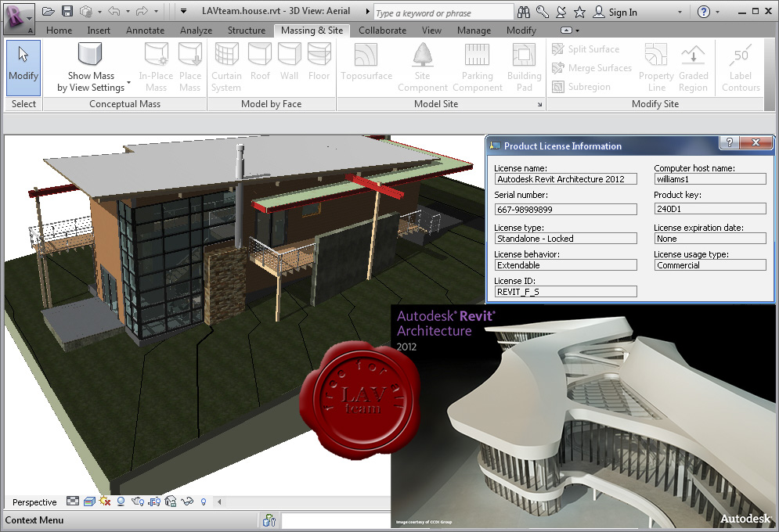Image resolution: width=779 pixels, height=532 pixels.
Task: Click the Site Component tree icon
Action: pyautogui.click(x=423, y=55)
